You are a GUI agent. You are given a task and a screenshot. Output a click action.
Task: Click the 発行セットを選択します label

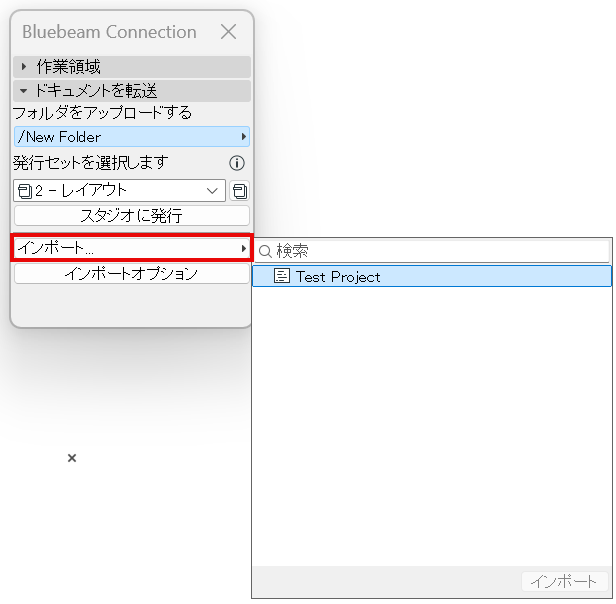[x=91, y=163]
